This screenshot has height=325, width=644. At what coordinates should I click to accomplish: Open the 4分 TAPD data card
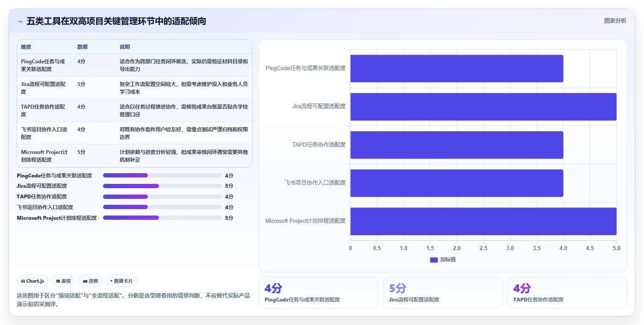(x=567, y=292)
